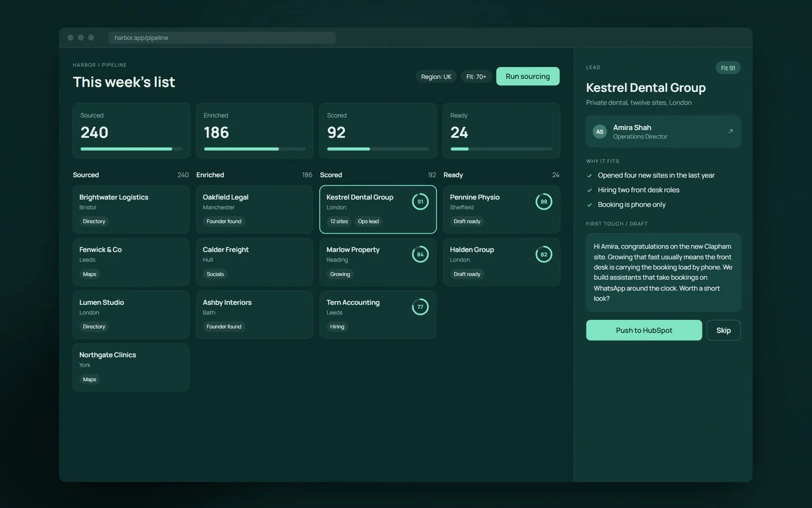This screenshot has width=812, height=508.
Task: Open the Oakfield Legal card
Action: click(254, 209)
